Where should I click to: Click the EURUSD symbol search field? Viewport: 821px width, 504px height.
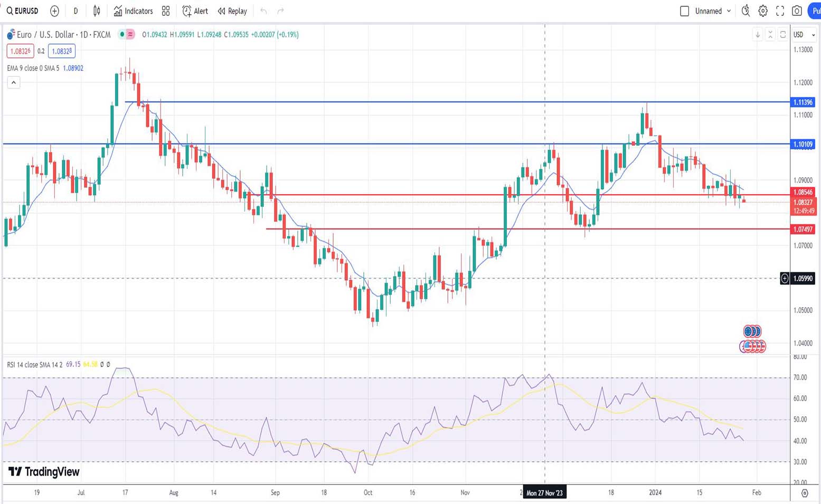(23, 11)
